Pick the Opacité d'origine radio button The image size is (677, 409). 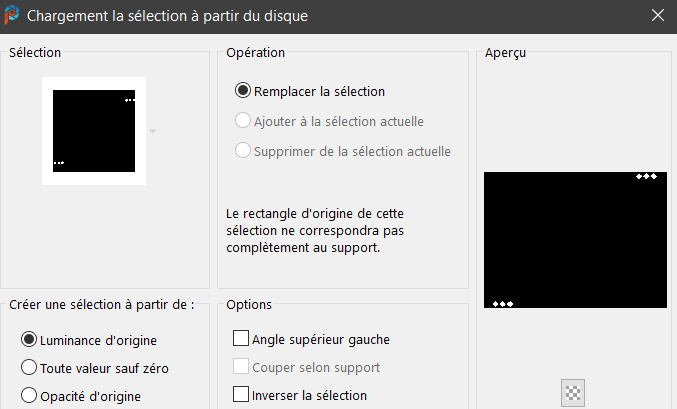point(29,395)
